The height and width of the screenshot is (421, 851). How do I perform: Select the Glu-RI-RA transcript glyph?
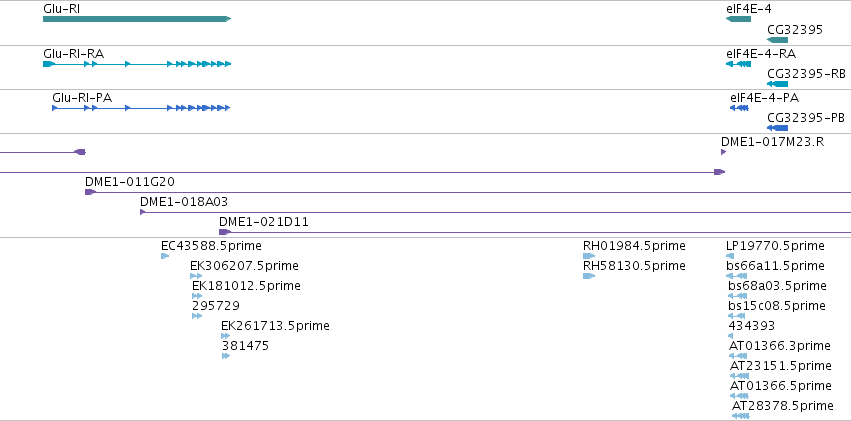point(137,64)
